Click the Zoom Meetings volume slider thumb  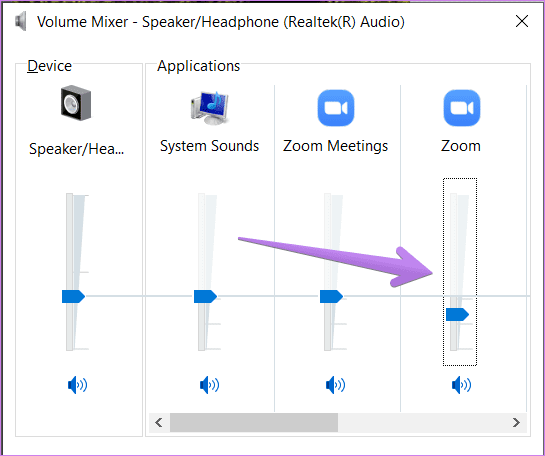(x=331, y=296)
